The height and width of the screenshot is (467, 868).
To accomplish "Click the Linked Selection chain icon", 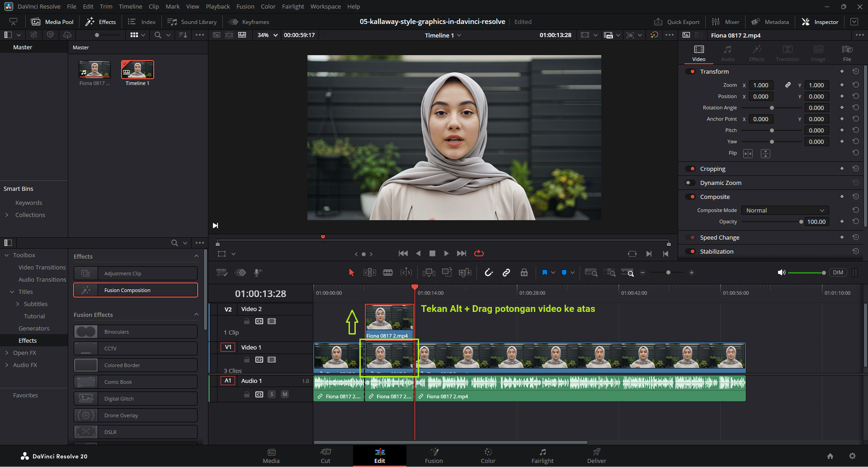I will pyautogui.click(x=506, y=273).
